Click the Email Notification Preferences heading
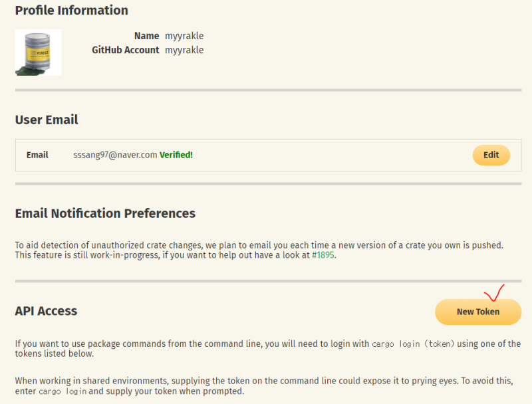 105,213
